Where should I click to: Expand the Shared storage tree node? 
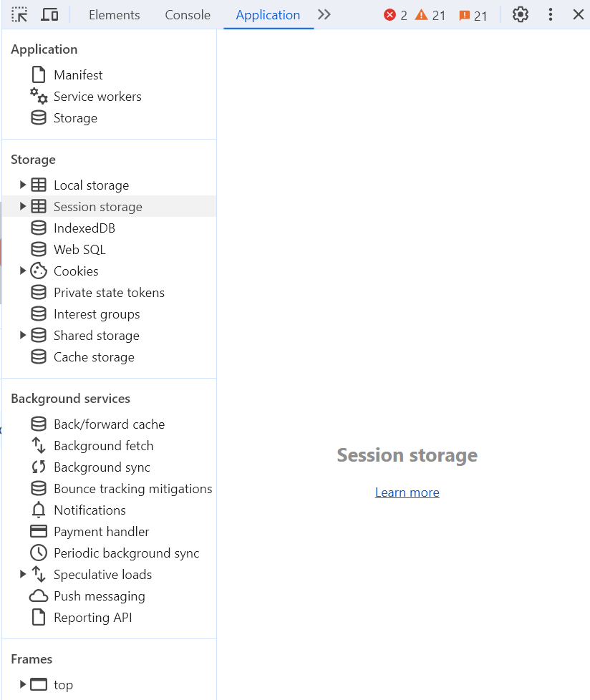tap(23, 336)
